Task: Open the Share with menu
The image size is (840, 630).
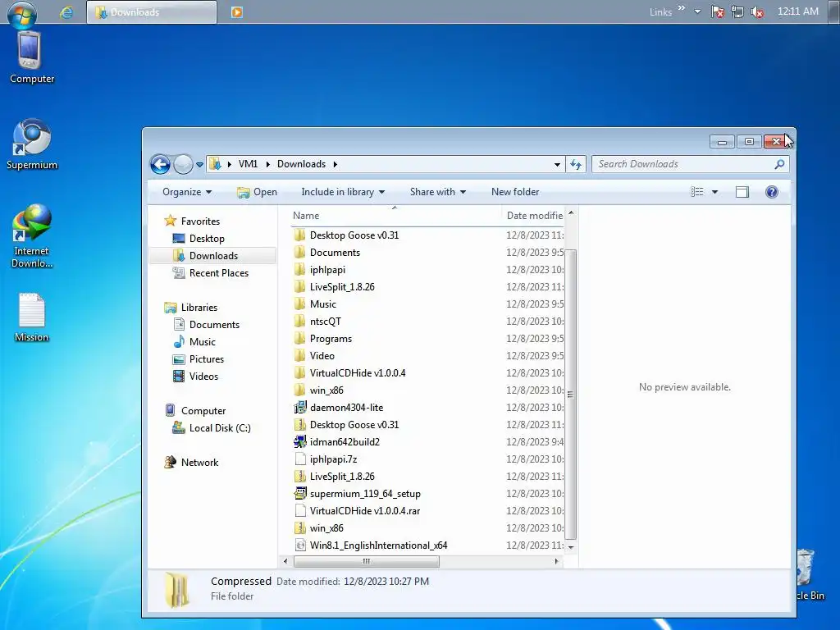Action: 438,192
